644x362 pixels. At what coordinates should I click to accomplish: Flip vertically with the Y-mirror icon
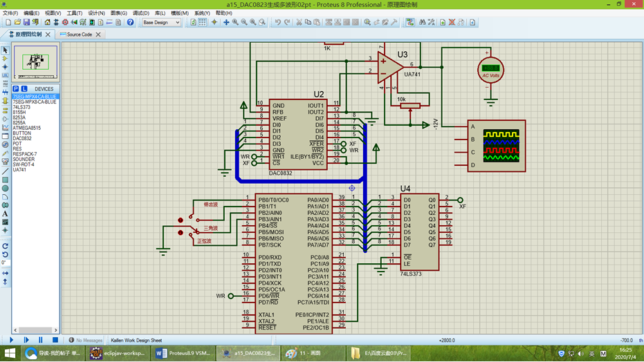click(x=5, y=282)
